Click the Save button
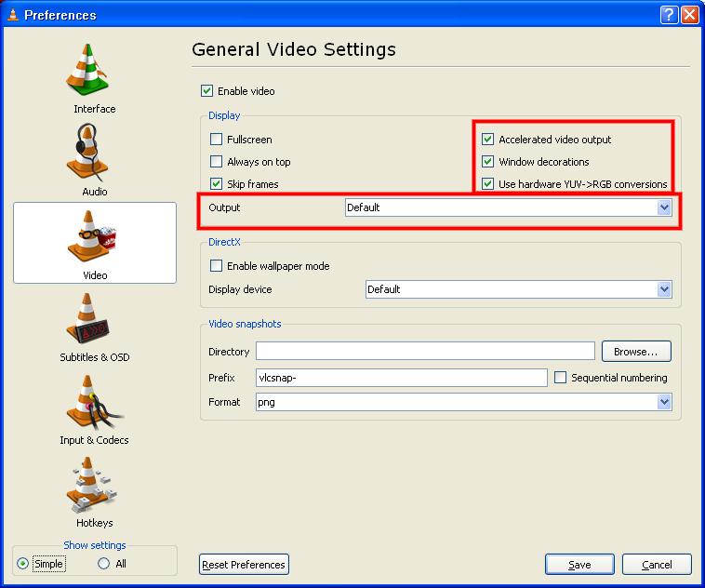The image size is (705, 588). click(x=579, y=565)
